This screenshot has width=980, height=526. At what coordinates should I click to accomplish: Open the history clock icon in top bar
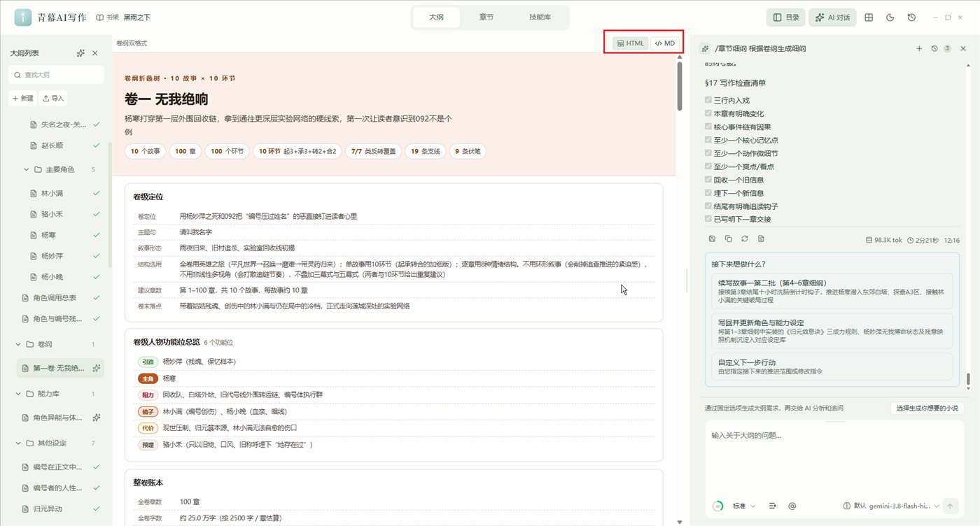coord(911,17)
